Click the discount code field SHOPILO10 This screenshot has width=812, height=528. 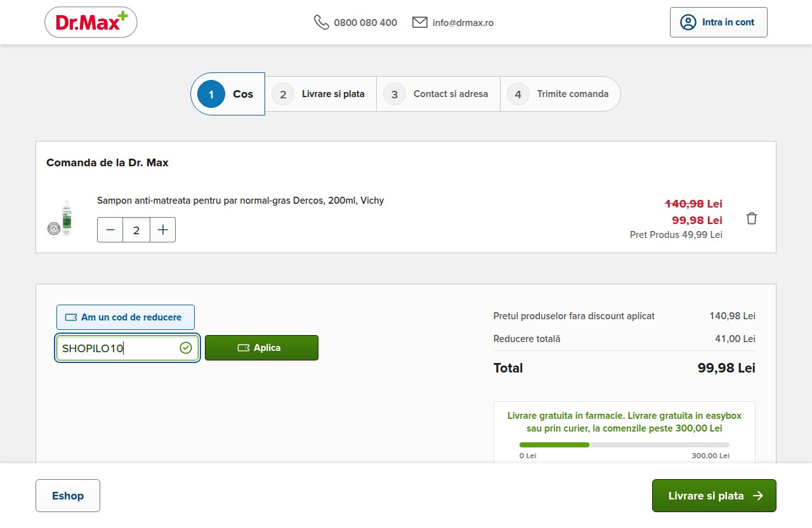(x=128, y=348)
